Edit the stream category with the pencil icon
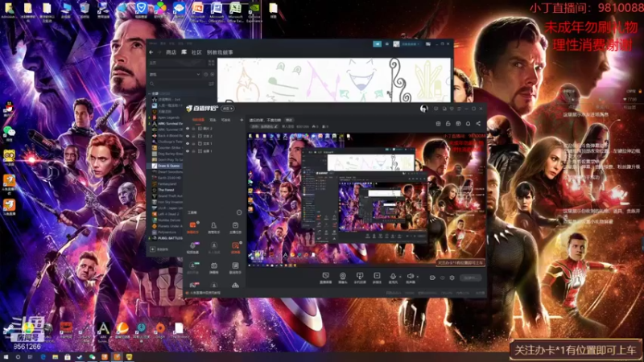644x362 pixels. [x=275, y=127]
